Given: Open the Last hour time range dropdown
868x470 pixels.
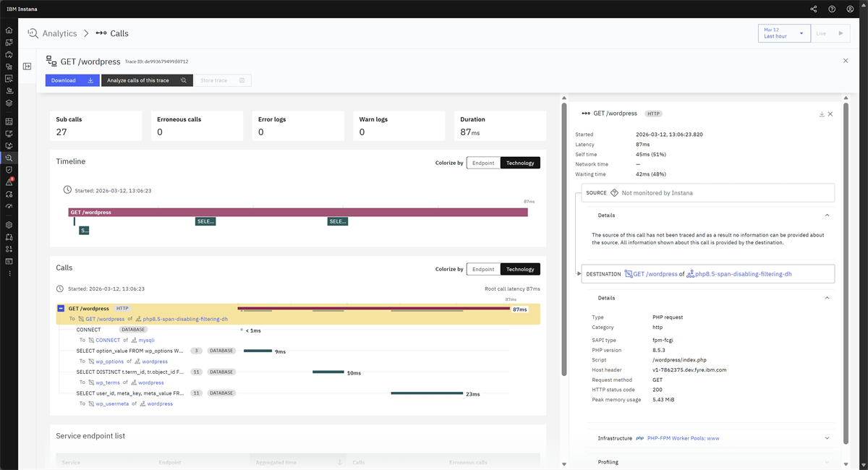Looking at the screenshot, I should 784,33.
